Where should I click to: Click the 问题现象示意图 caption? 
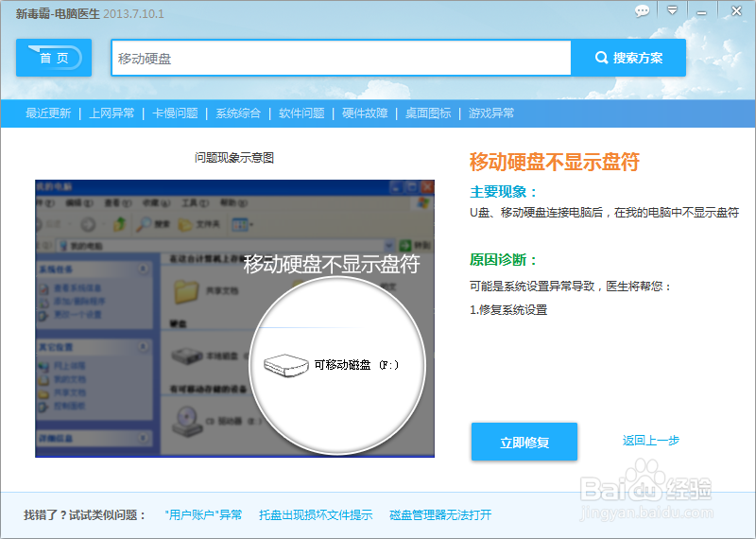click(x=234, y=158)
